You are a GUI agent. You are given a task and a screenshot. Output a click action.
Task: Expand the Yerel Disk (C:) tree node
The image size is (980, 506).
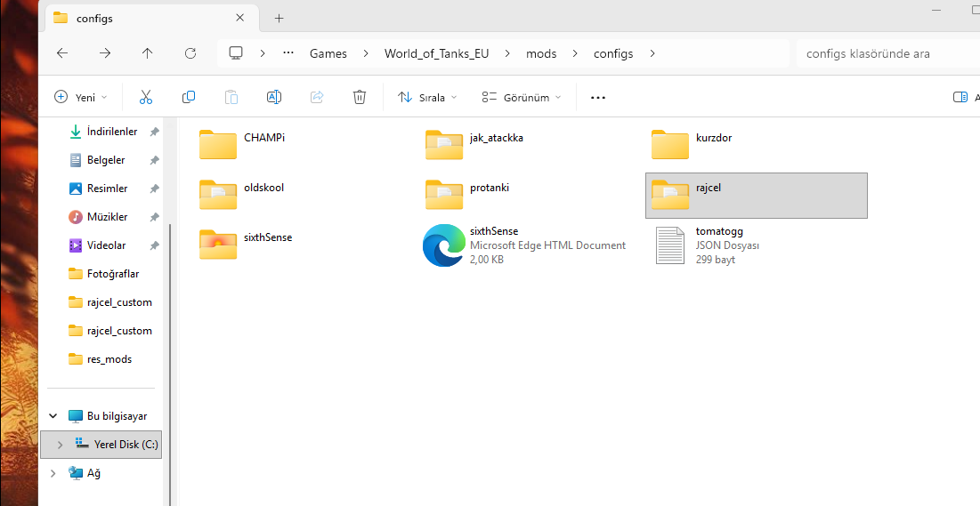[x=60, y=445]
